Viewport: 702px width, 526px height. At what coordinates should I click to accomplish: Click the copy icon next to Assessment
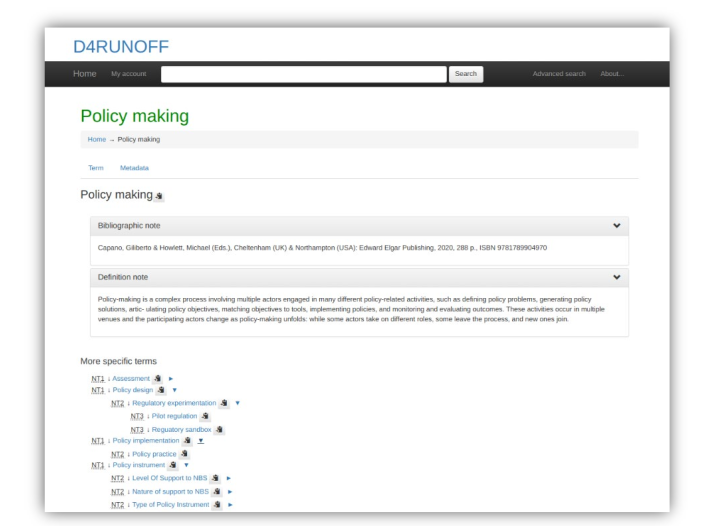(158, 379)
